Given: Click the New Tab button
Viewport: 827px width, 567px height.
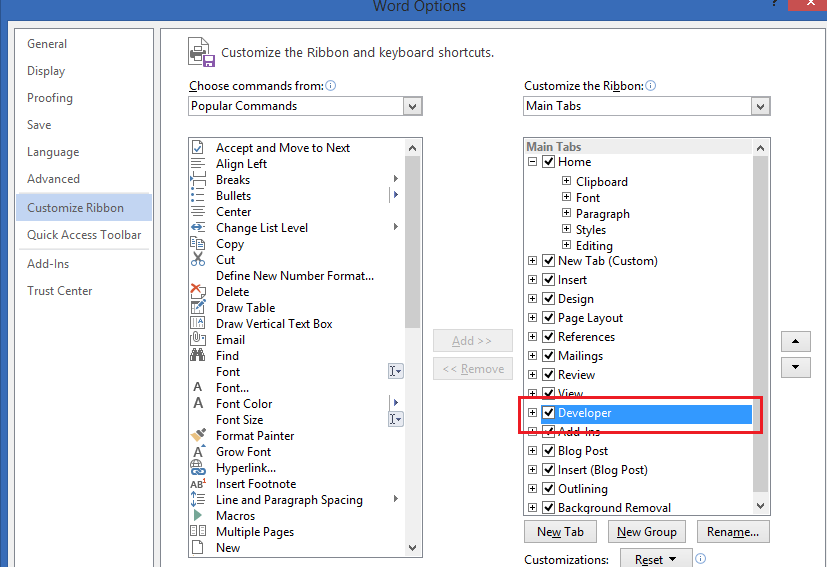Looking at the screenshot, I should point(560,532).
